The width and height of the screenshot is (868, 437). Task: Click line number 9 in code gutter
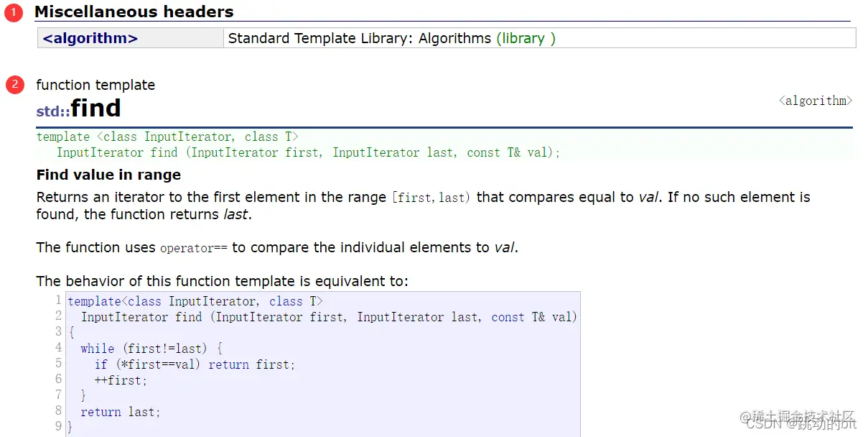pyautogui.click(x=58, y=426)
